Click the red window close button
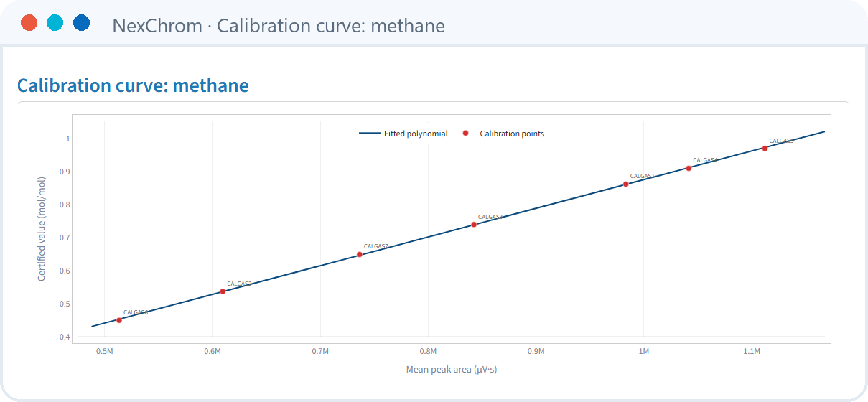Image resolution: width=868 pixels, height=402 pixels. coord(29,23)
